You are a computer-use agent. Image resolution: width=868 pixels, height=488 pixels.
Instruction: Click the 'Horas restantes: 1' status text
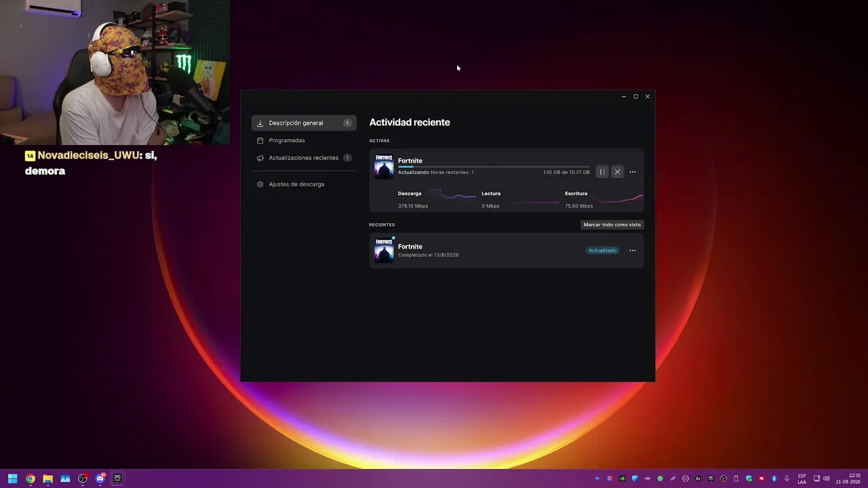point(452,172)
